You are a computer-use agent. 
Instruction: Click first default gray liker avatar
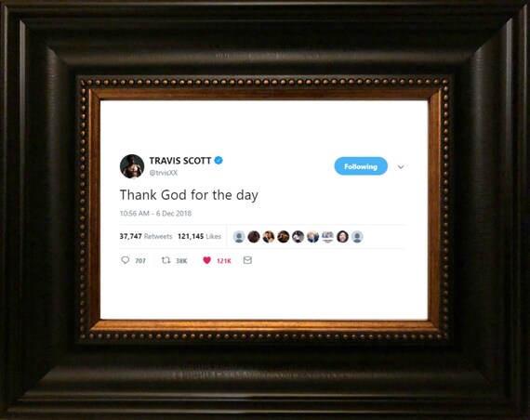pyautogui.click(x=239, y=237)
